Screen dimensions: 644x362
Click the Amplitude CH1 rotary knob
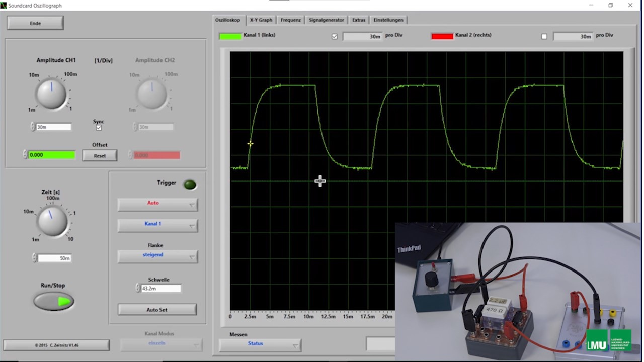[x=51, y=94]
